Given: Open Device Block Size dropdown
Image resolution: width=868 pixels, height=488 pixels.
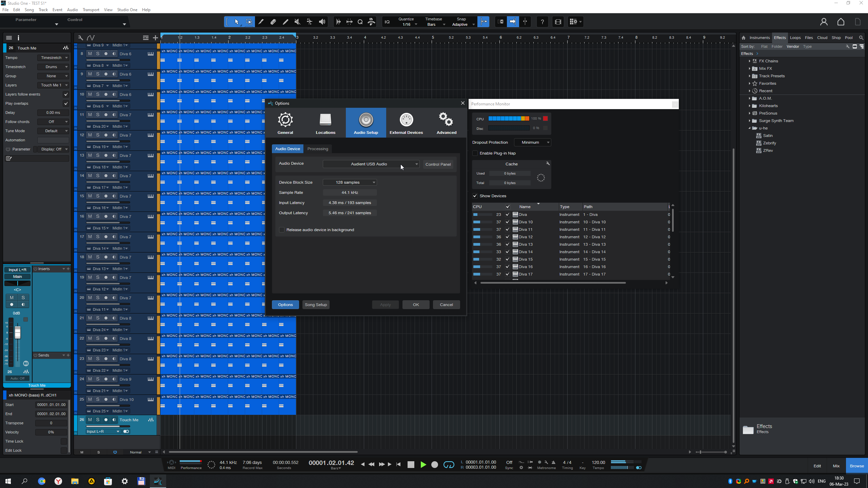Looking at the screenshot, I should coord(350,182).
